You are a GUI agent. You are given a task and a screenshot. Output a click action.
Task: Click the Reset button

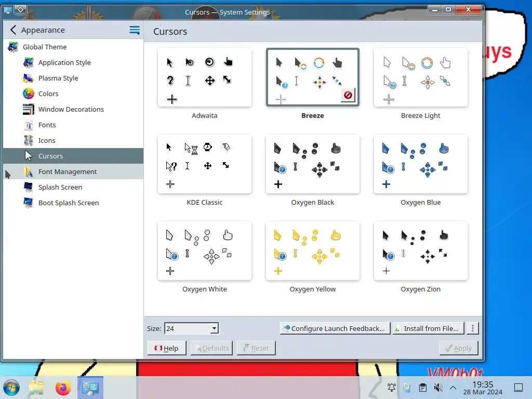click(x=256, y=348)
